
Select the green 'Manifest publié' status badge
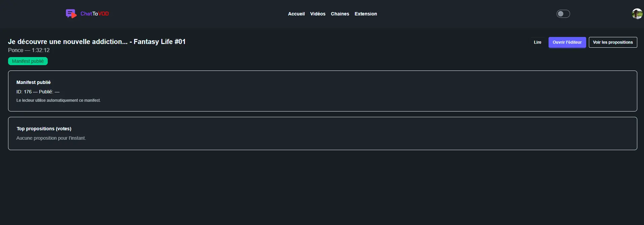(x=28, y=61)
